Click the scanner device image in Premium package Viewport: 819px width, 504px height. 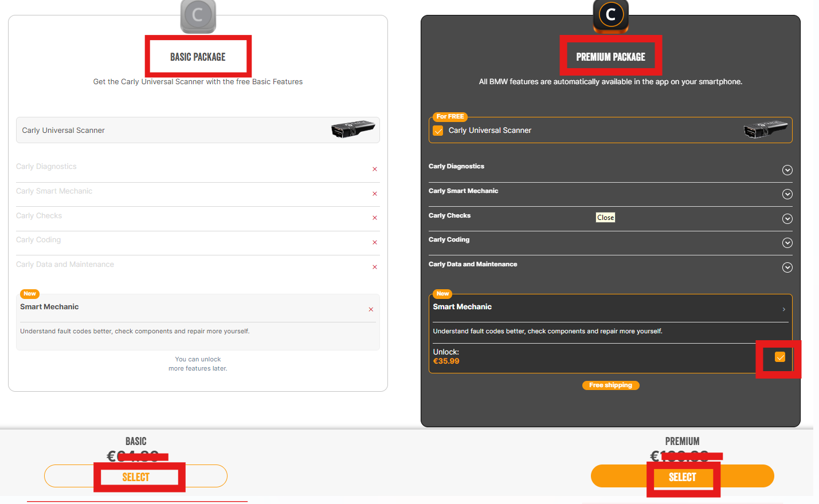(766, 129)
